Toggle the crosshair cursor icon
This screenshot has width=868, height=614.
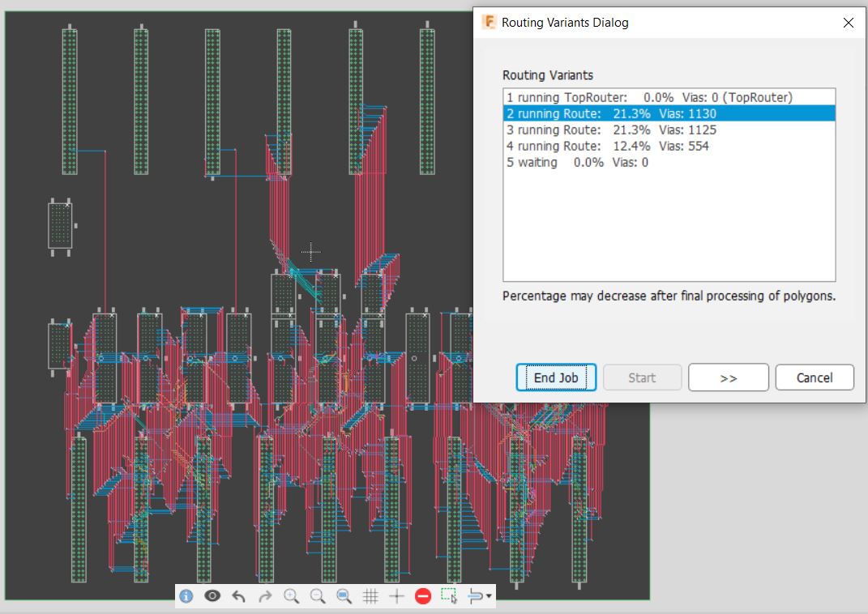(x=396, y=596)
